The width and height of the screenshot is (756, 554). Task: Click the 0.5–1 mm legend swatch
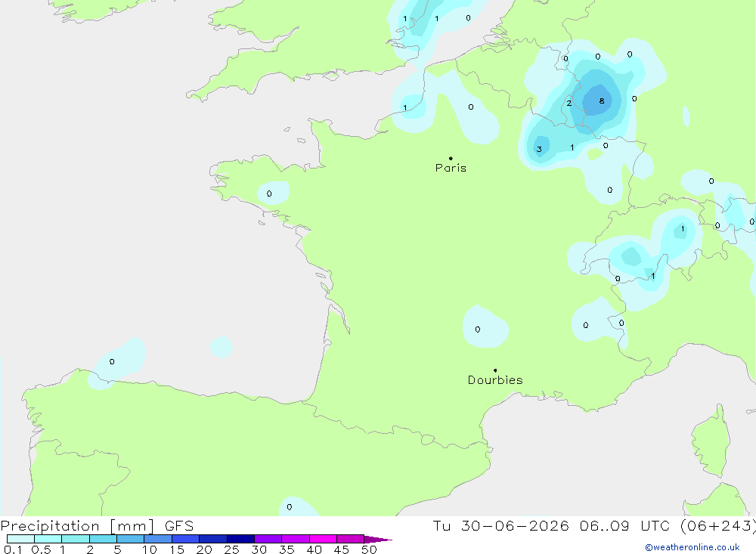pyautogui.click(x=48, y=539)
